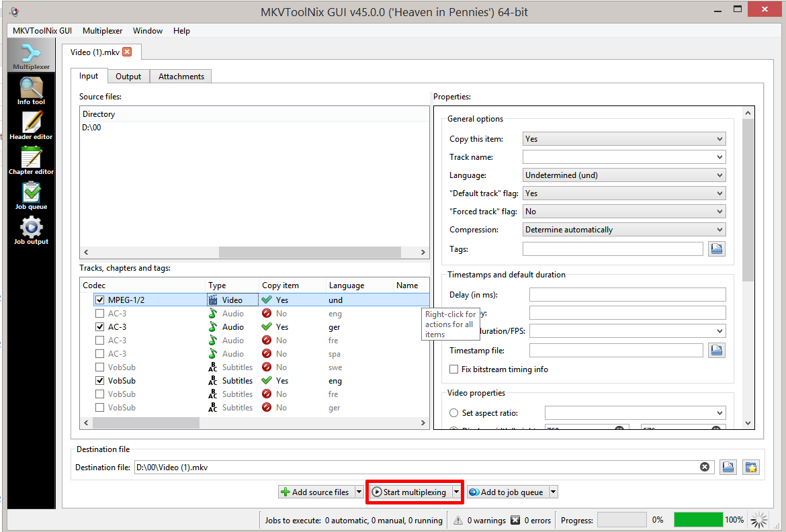Open the Header editor
Screen dimensions: 786x532
point(31,126)
